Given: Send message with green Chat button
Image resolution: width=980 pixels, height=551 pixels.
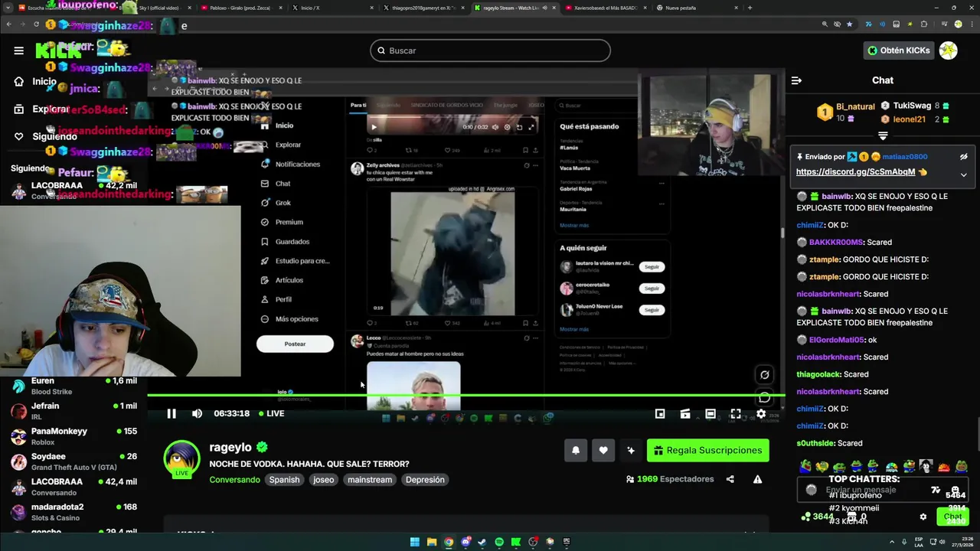Looking at the screenshot, I should coord(952,517).
